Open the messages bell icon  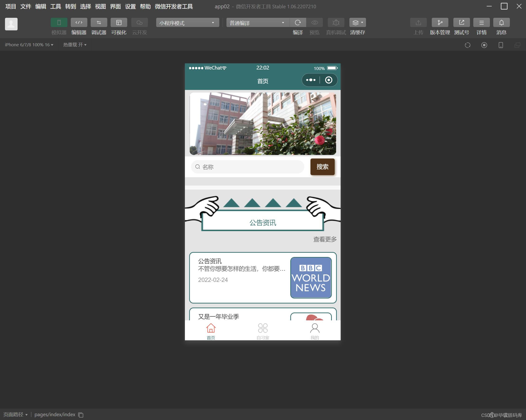tap(501, 23)
